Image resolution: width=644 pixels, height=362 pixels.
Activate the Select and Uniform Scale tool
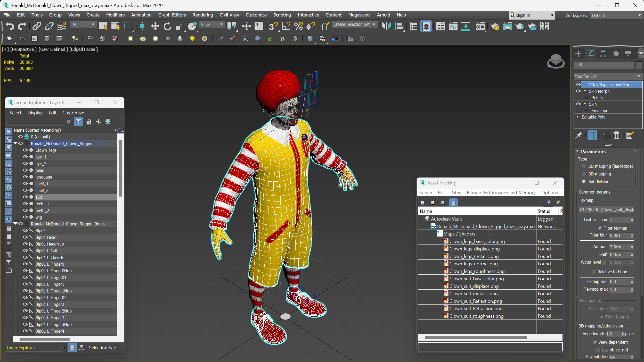180,26
